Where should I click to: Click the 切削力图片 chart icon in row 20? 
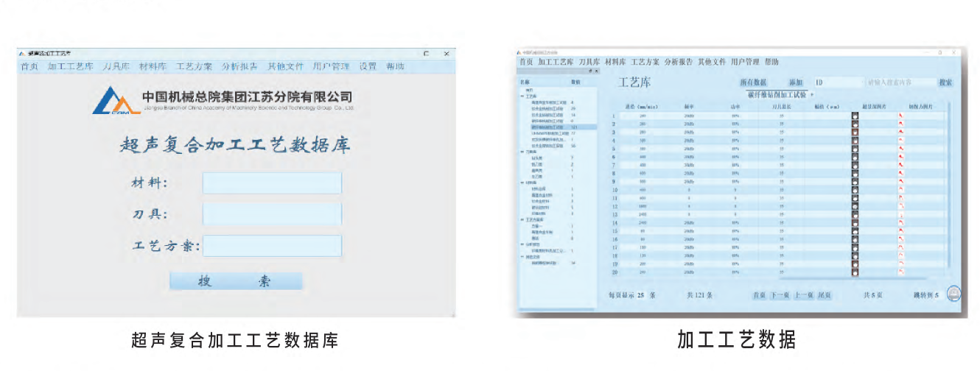pos(900,271)
